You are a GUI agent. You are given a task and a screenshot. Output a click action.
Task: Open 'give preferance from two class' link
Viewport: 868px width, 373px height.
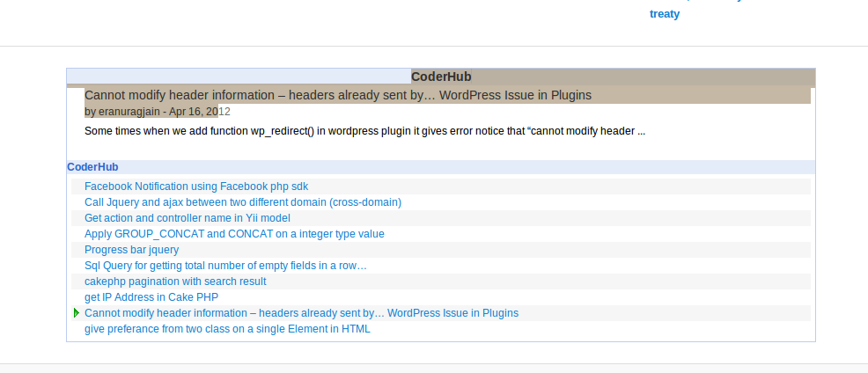click(227, 329)
